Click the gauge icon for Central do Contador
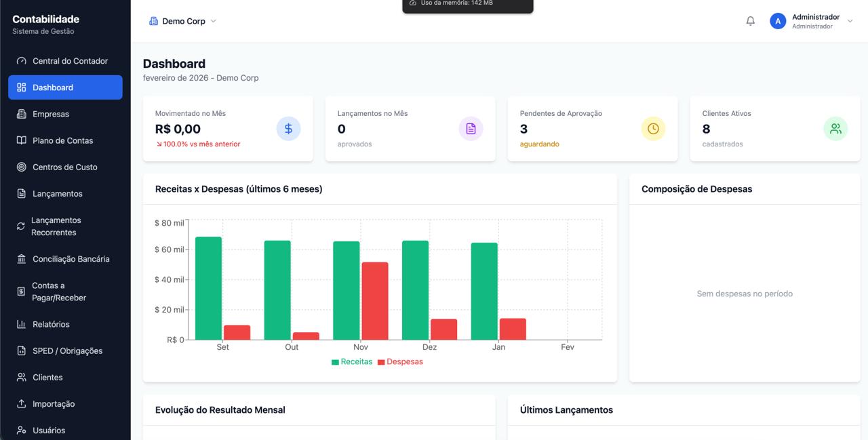This screenshot has width=868, height=440. pyautogui.click(x=21, y=61)
